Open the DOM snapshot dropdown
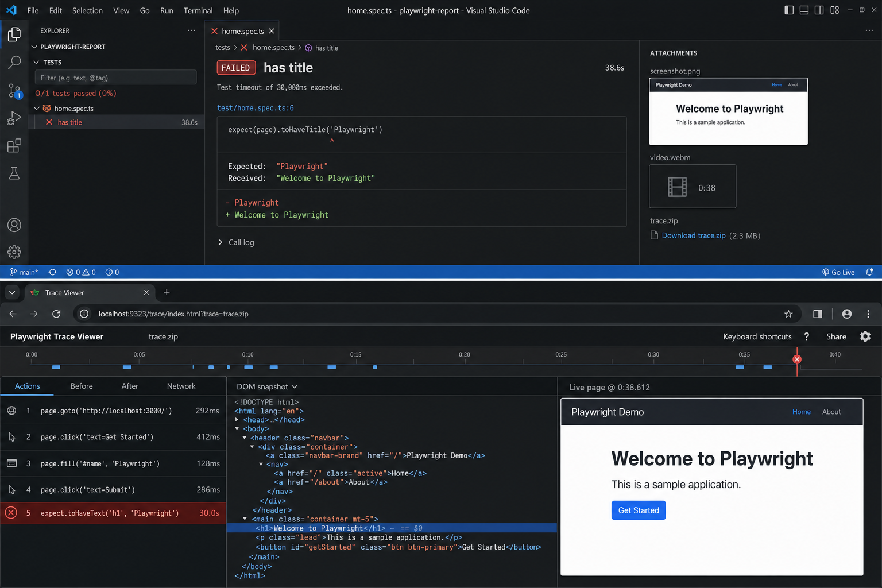The image size is (882, 588). pyautogui.click(x=267, y=386)
